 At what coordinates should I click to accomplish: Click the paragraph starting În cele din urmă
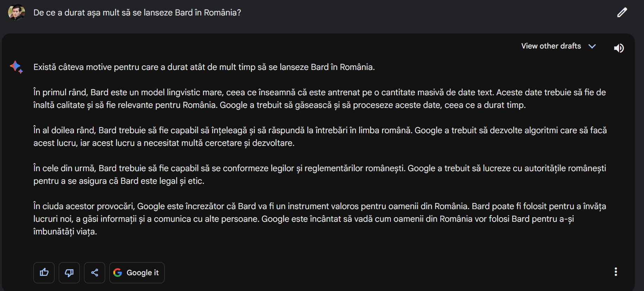coord(320,175)
